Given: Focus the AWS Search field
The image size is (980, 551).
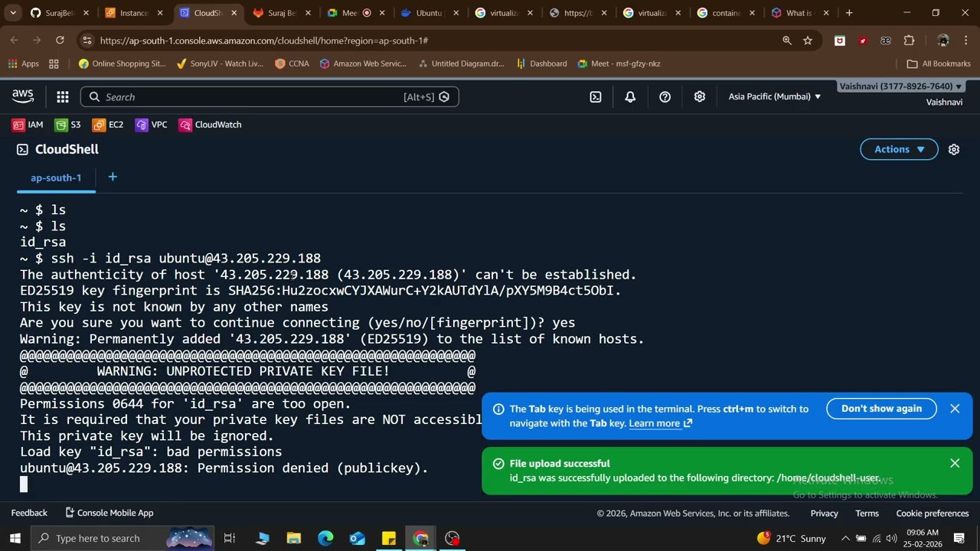Looking at the screenshot, I should tap(269, 97).
